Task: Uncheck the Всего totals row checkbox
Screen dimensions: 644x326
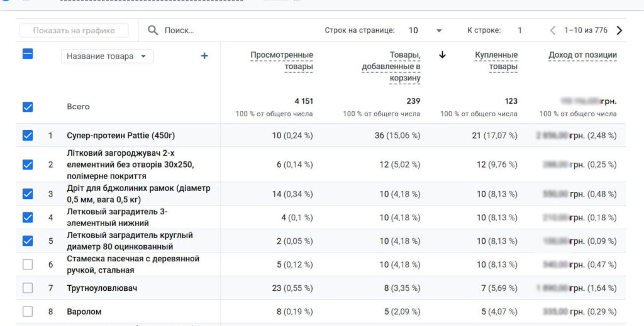Action: tap(28, 107)
